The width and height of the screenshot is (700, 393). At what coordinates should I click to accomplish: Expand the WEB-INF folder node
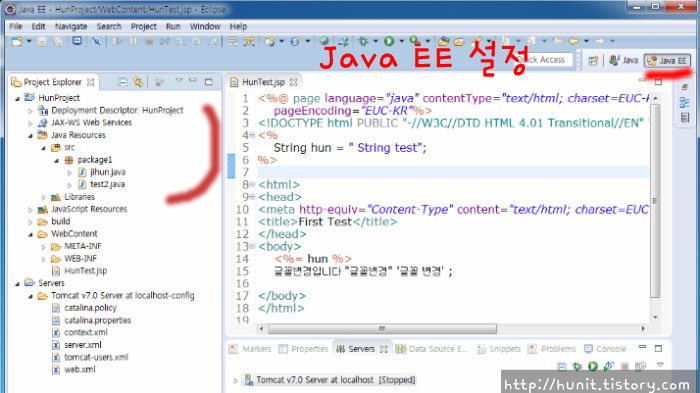[43, 259]
